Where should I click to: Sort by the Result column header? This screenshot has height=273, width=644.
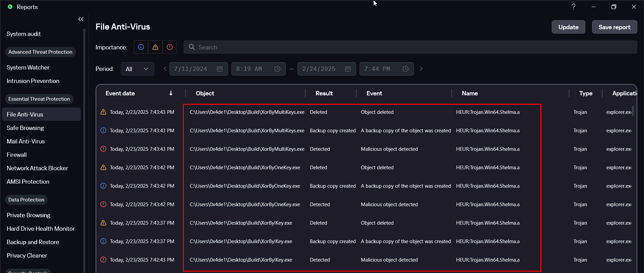[x=324, y=93]
